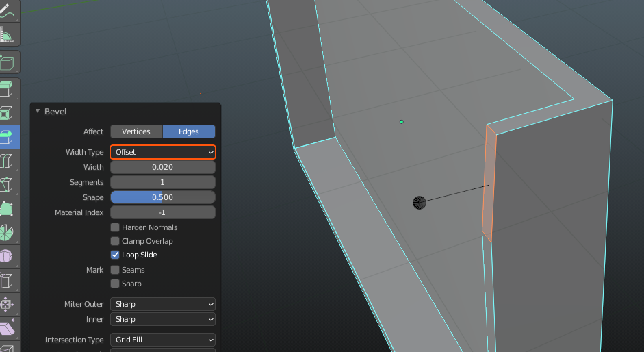The image size is (644, 352).
Task: Open the Intersection Type dropdown
Action: click(x=163, y=340)
